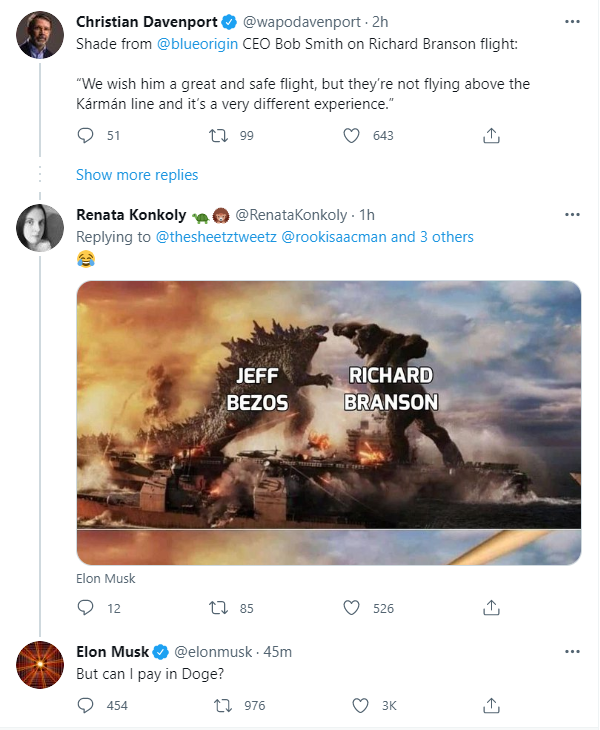Open more options on Davenport's tweet
Viewport: 600px width, 730px height.
(x=571, y=20)
